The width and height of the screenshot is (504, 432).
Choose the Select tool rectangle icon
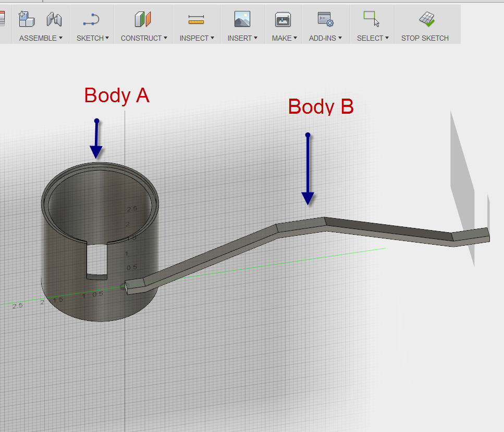click(x=371, y=19)
